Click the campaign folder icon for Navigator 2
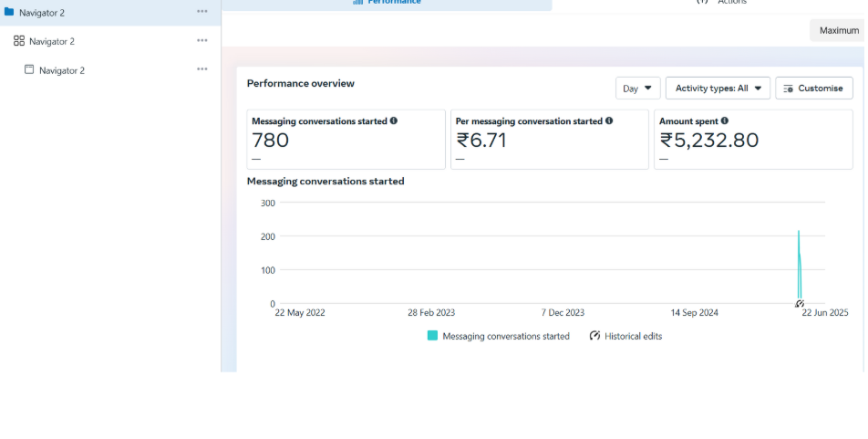Screen dimensions: 868x439 9,12
